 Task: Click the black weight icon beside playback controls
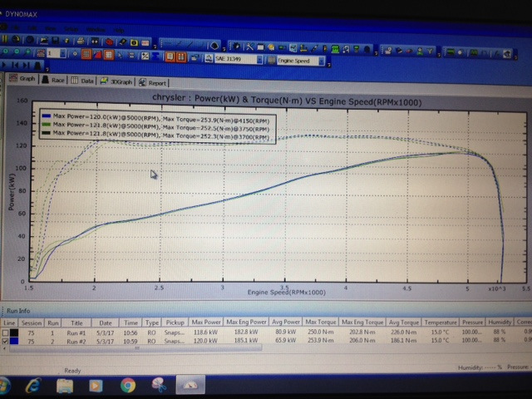click(37, 65)
